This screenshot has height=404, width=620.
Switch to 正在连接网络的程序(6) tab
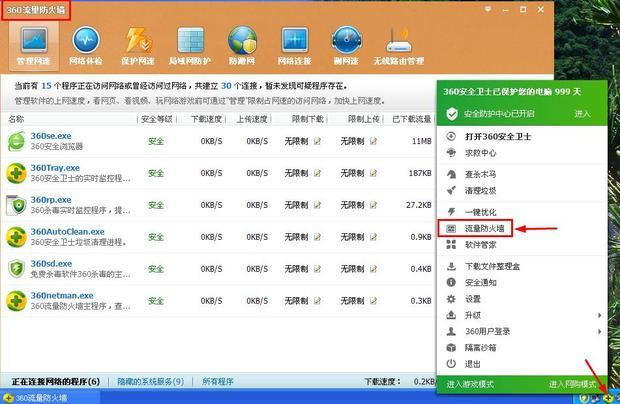click(56, 381)
